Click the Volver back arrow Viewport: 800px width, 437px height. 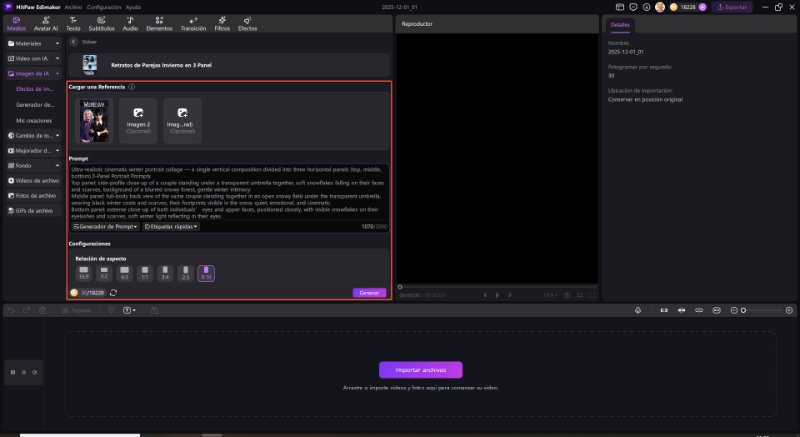pyautogui.click(x=73, y=42)
